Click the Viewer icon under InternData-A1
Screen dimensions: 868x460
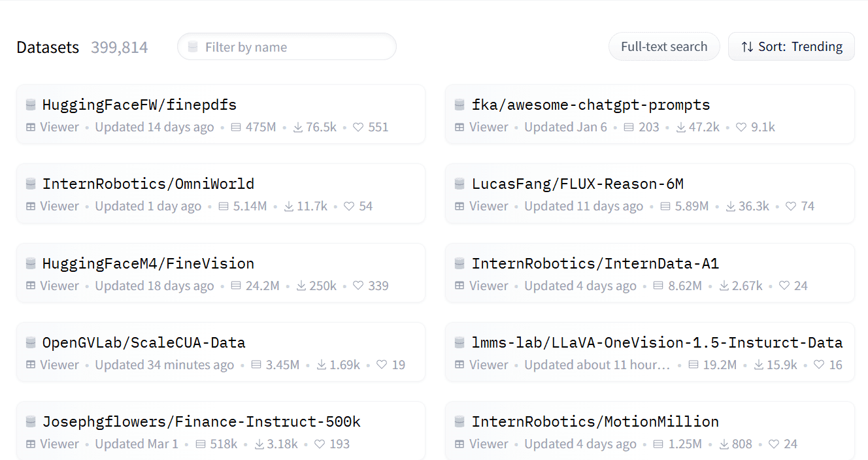[x=459, y=286]
